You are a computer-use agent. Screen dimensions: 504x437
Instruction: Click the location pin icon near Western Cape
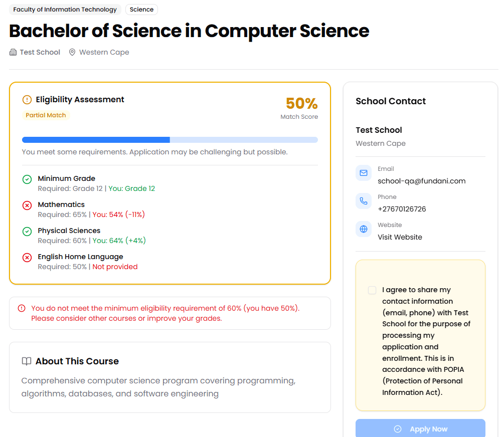point(72,52)
